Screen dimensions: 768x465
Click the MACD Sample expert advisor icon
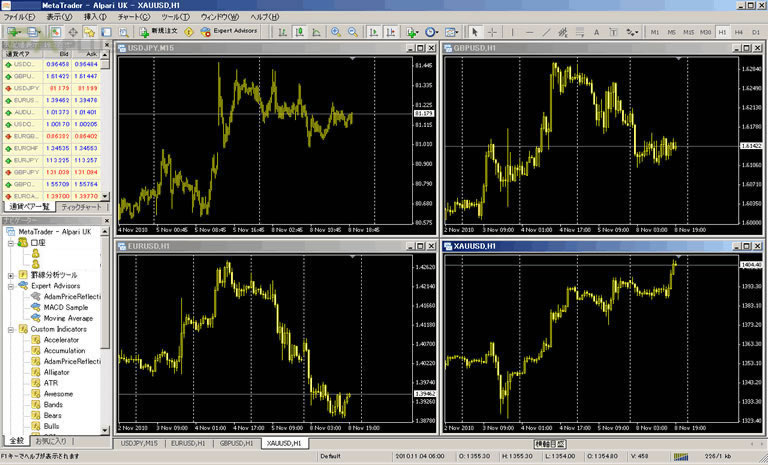tap(36, 307)
